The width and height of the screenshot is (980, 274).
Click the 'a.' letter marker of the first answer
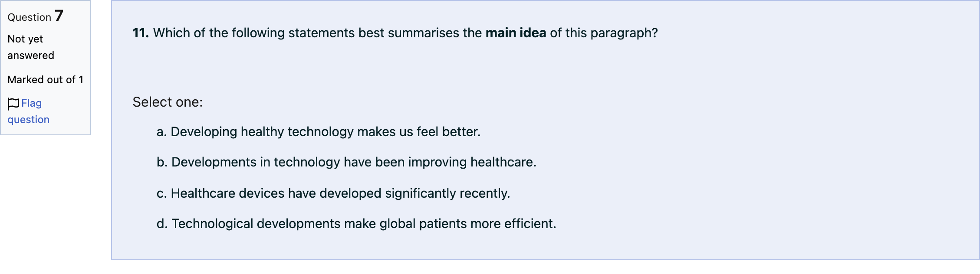(x=161, y=132)
